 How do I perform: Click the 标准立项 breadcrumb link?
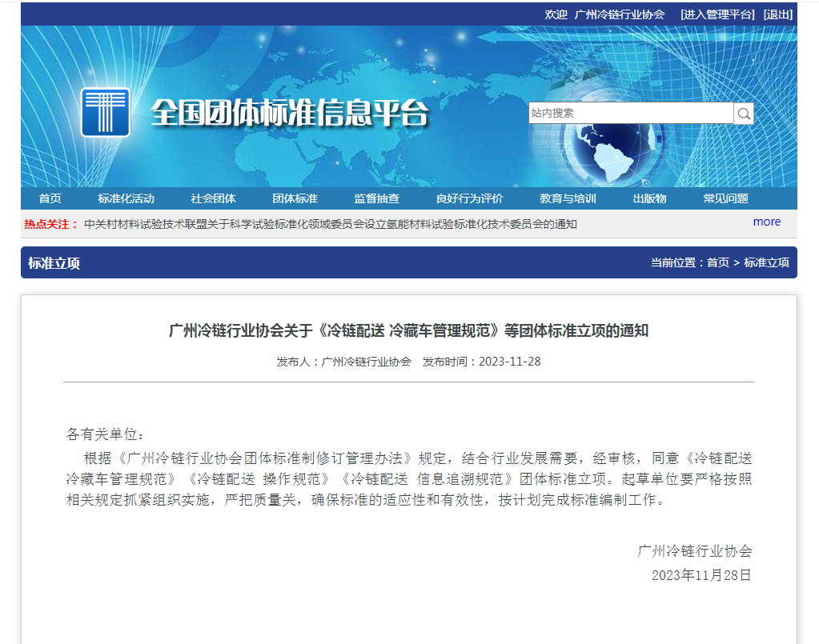pyautogui.click(x=766, y=262)
